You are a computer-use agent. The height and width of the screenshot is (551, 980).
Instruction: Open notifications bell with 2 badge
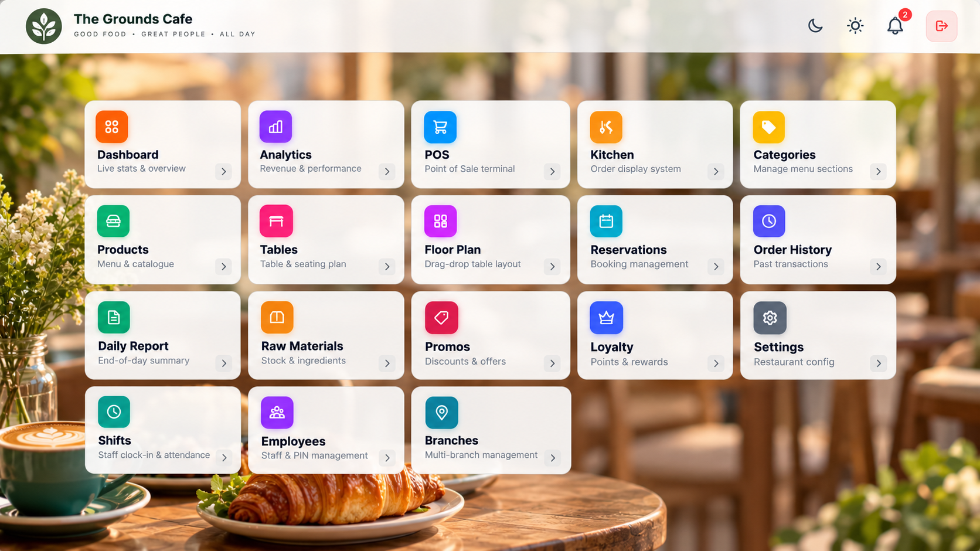tap(895, 26)
